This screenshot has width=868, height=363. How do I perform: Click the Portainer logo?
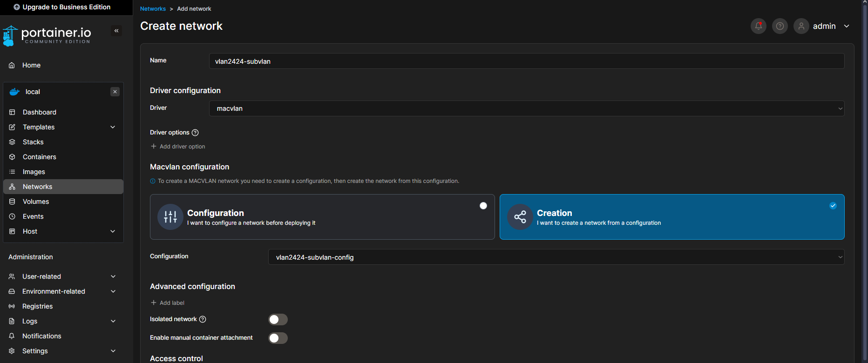point(47,35)
